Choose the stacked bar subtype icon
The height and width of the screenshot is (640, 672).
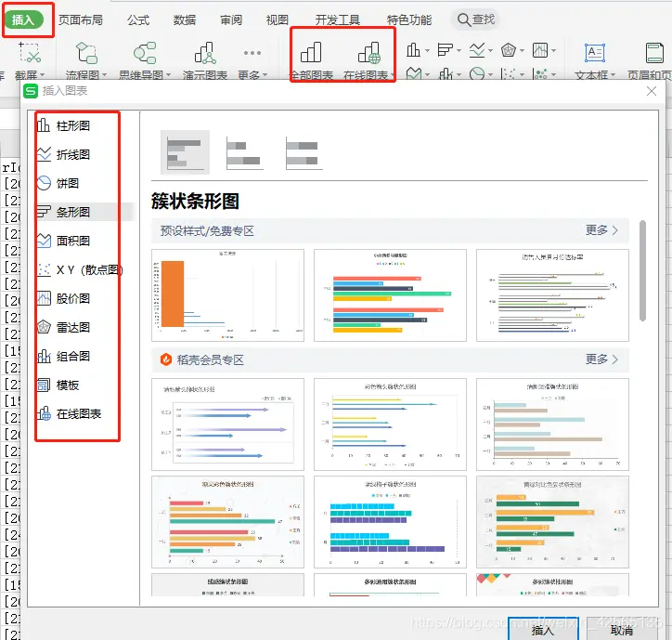(244, 152)
